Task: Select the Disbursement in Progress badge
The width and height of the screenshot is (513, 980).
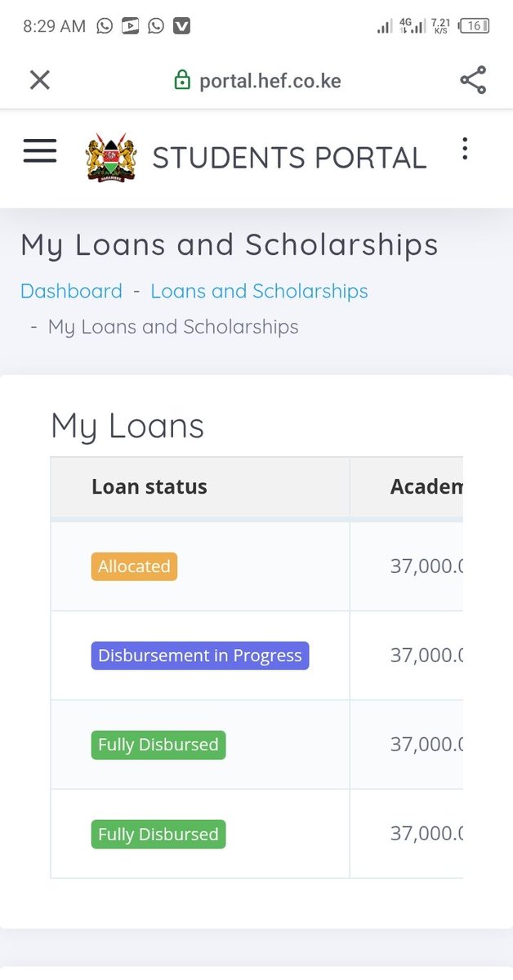Action: (x=200, y=656)
